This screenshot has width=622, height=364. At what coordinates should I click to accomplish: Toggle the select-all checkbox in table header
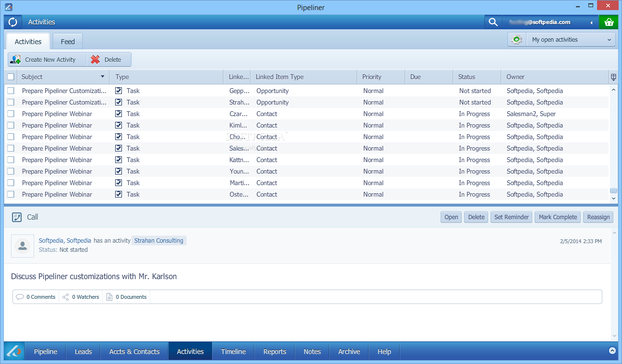click(x=11, y=77)
